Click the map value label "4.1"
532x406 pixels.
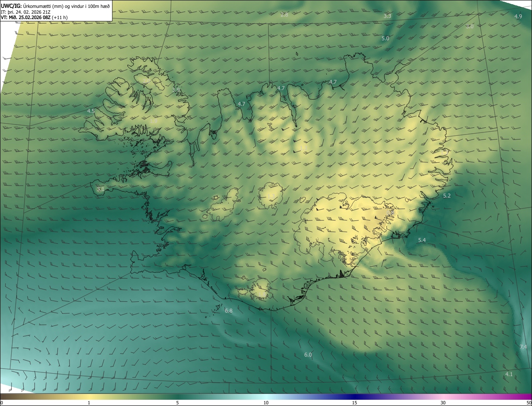[x=509, y=374]
